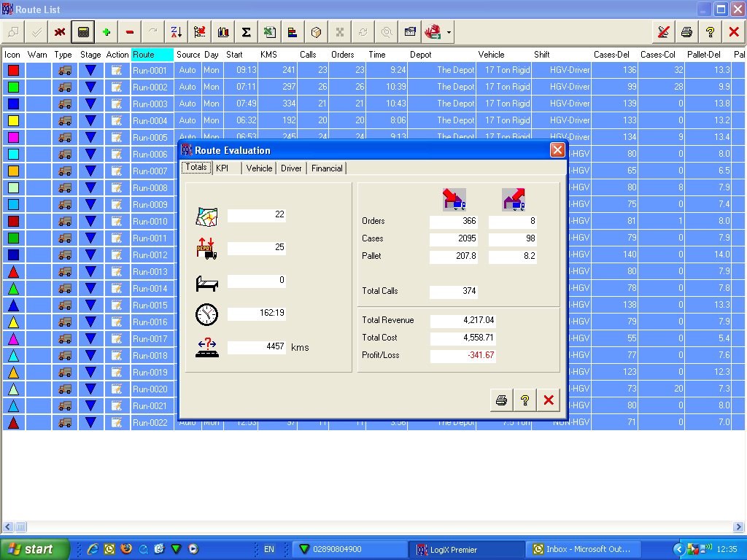Screen dimensions: 747x560
Task: Click help question mark in Route List toolbar
Action: pyautogui.click(x=710, y=32)
